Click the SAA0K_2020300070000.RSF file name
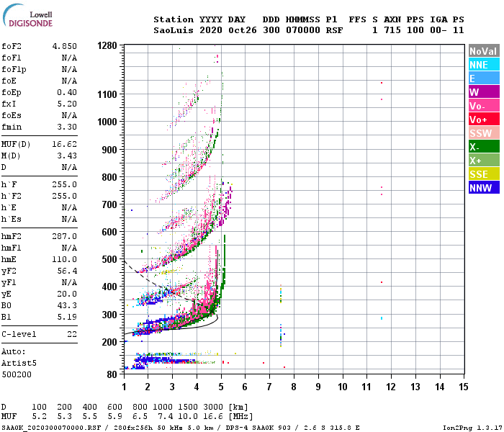The height and width of the screenshot is (432, 504). (x=51, y=428)
